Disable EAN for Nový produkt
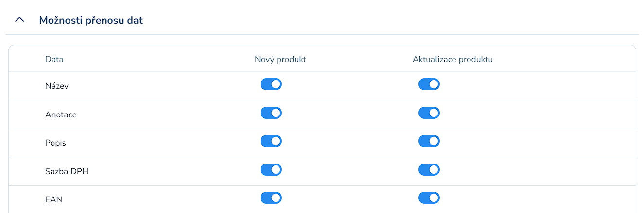644x213 pixels. (x=271, y=198)
